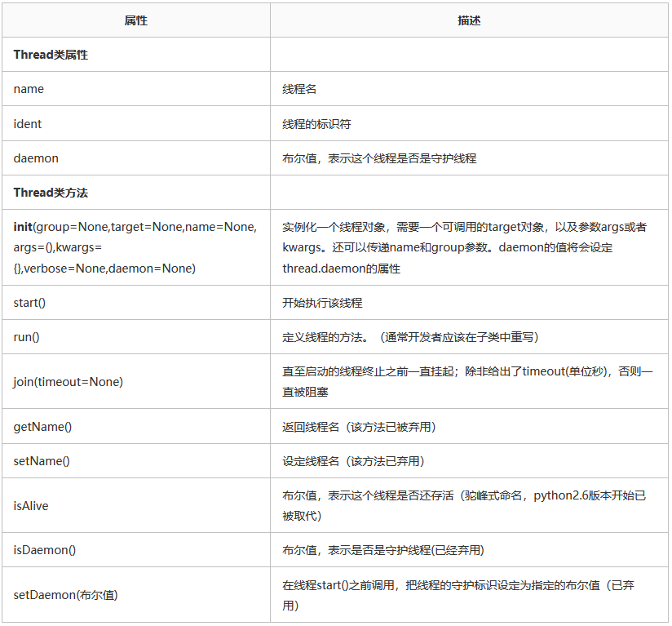Screen dimensions: 672x626
Task: Select the 'setName()' method cell
Action: click(136, 461)
